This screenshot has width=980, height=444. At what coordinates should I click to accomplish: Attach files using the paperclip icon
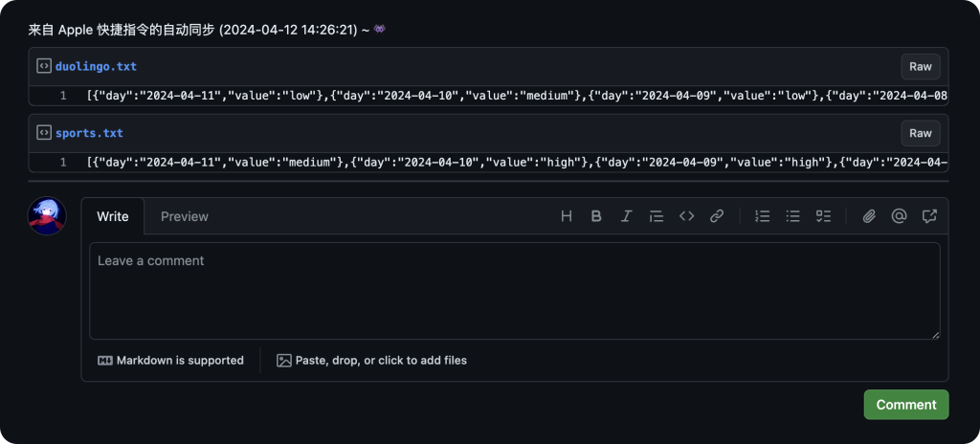tap(869, 216)
